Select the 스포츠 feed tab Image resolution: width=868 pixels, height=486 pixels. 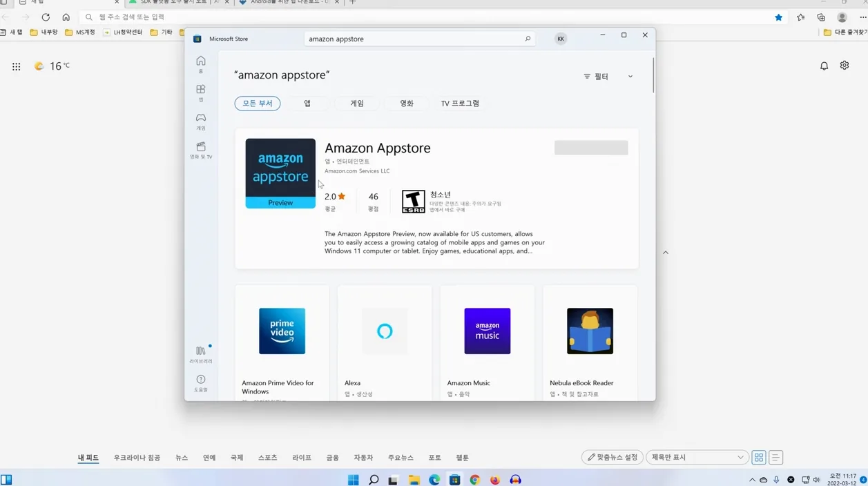[x=267, y=458]
